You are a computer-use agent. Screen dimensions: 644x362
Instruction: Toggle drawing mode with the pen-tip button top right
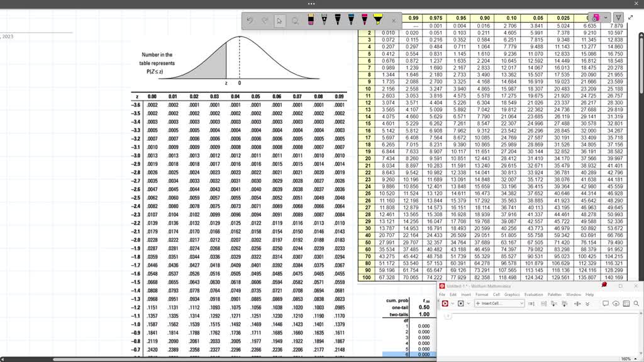pyautogui.click(x=618, y=17)
